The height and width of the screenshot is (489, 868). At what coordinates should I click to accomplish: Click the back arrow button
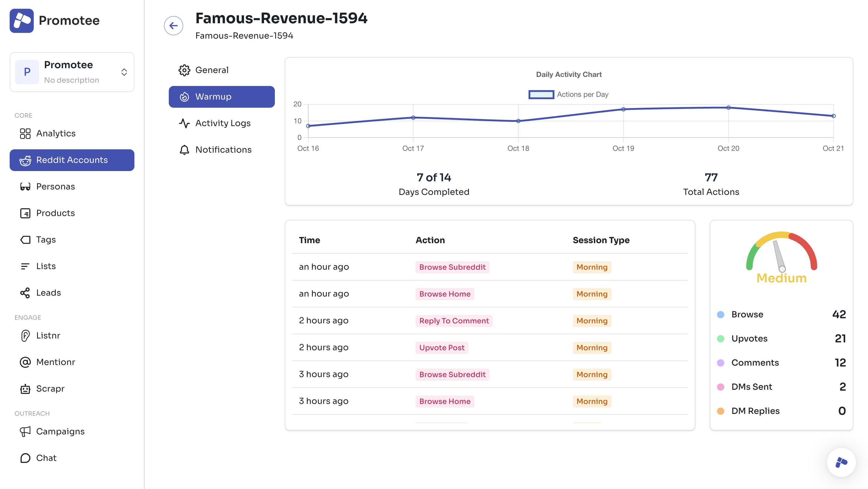coord(174,26)
